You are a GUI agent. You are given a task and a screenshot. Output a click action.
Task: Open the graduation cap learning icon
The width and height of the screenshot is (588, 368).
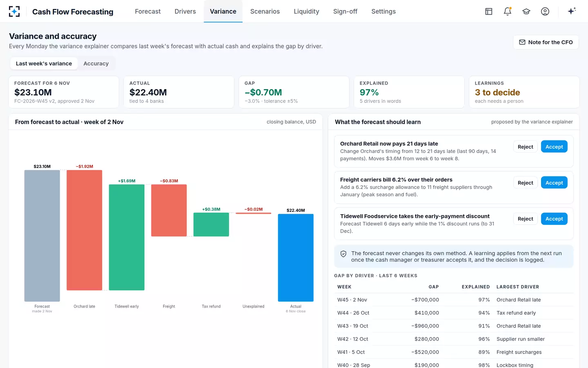tap(526, 11)
